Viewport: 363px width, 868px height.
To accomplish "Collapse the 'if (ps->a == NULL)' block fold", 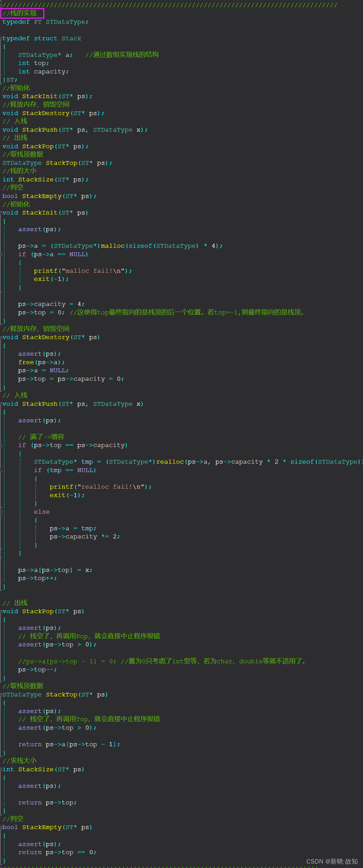I will click(1, 254).
